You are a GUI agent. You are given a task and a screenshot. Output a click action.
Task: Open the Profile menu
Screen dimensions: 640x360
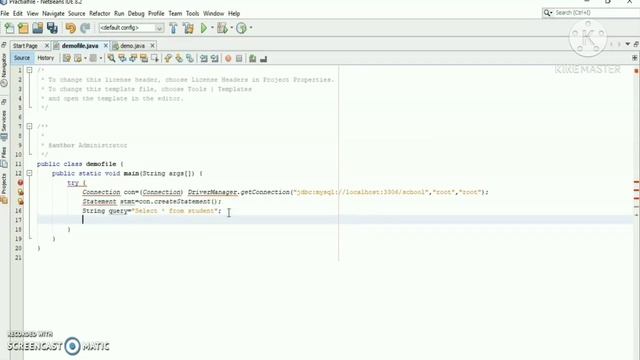(156, 13)
